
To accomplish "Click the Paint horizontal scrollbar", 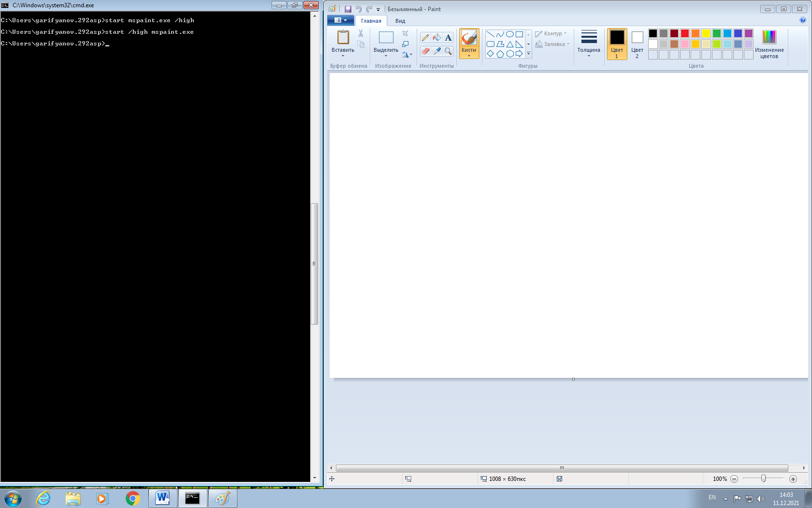I will [562, 468].
